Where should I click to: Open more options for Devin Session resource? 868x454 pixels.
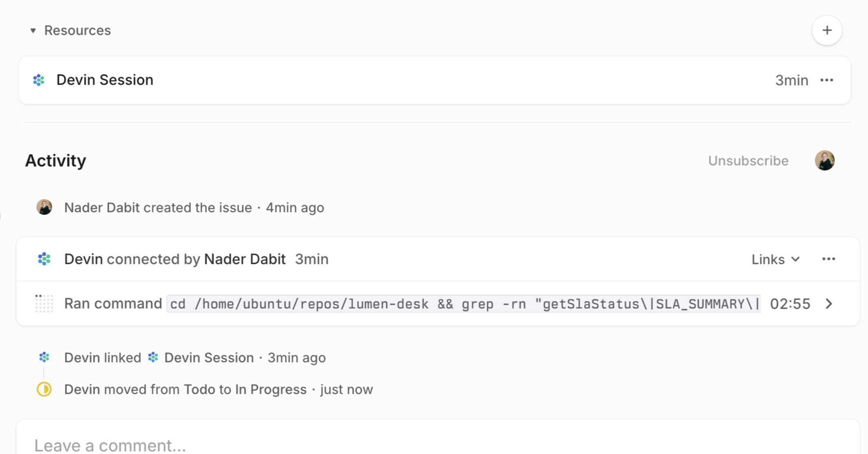827,80
